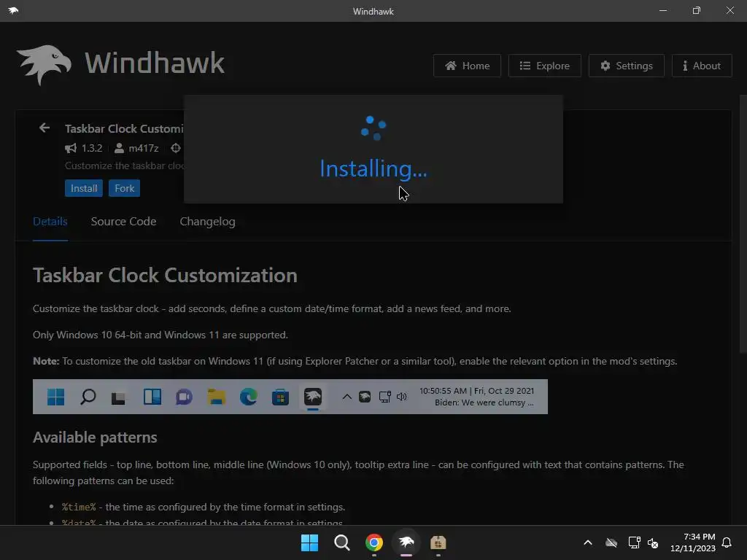Switch to the Details tab
This screenshot has width=747, height=560.
(50, 222)
